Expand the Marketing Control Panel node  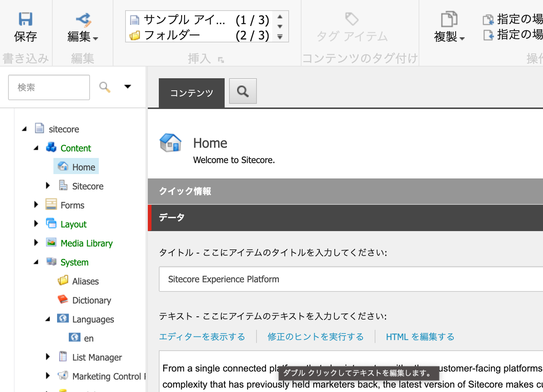pos(48,376)
